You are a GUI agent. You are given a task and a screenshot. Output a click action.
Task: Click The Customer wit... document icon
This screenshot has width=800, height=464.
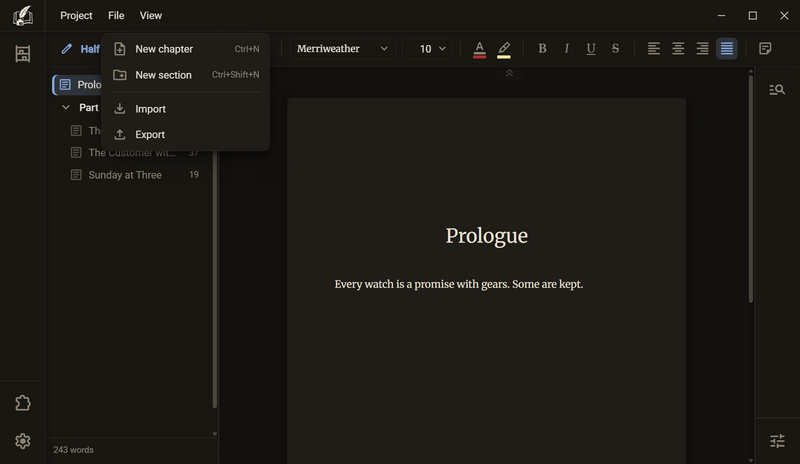pyautogui.click(x=76, y=153)
